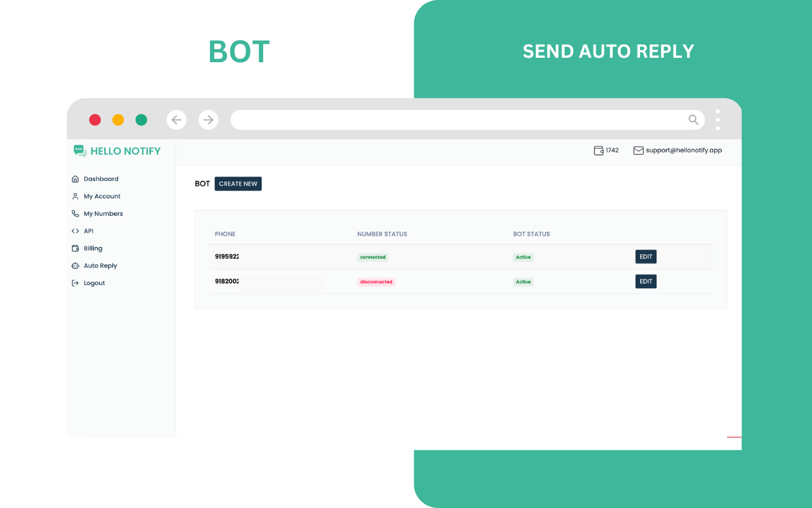
Task: Toggle the connected status badge for 9195922
Action: [x=372, y=257]
